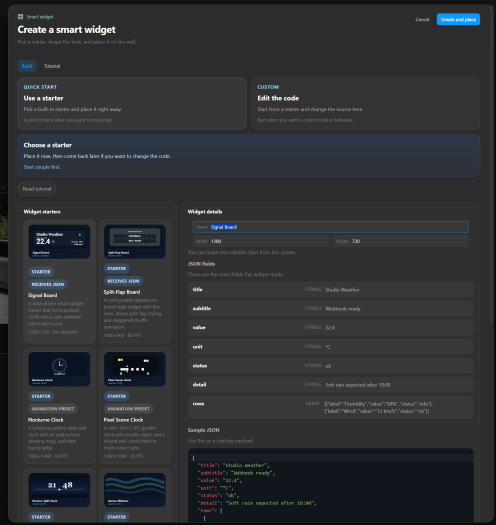Open the Tutorial tab
Screen dimensions: 496x525
pyautogui.click(x=52, y=66)
